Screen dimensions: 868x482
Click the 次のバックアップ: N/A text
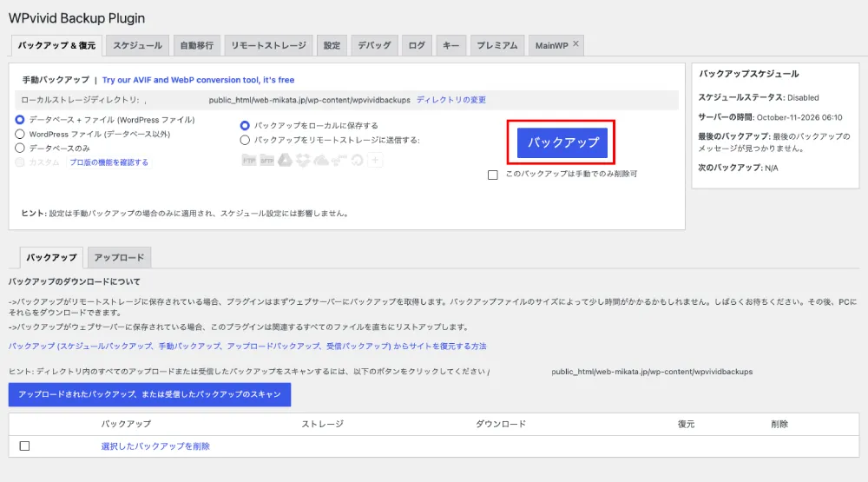click(x=738, y=168)
